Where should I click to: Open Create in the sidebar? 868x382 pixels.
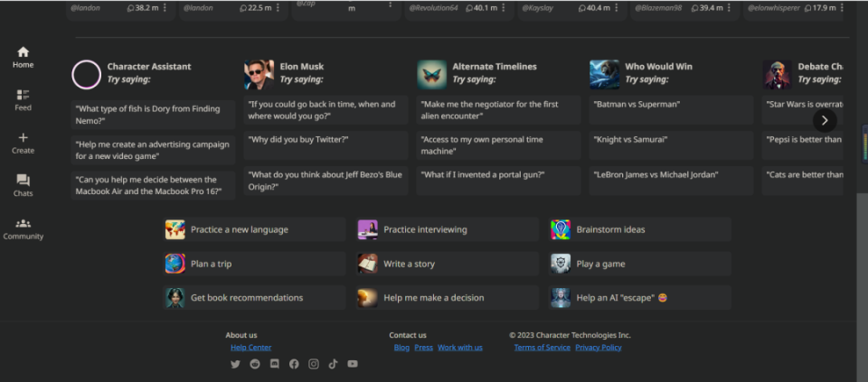tap(24, 144)
